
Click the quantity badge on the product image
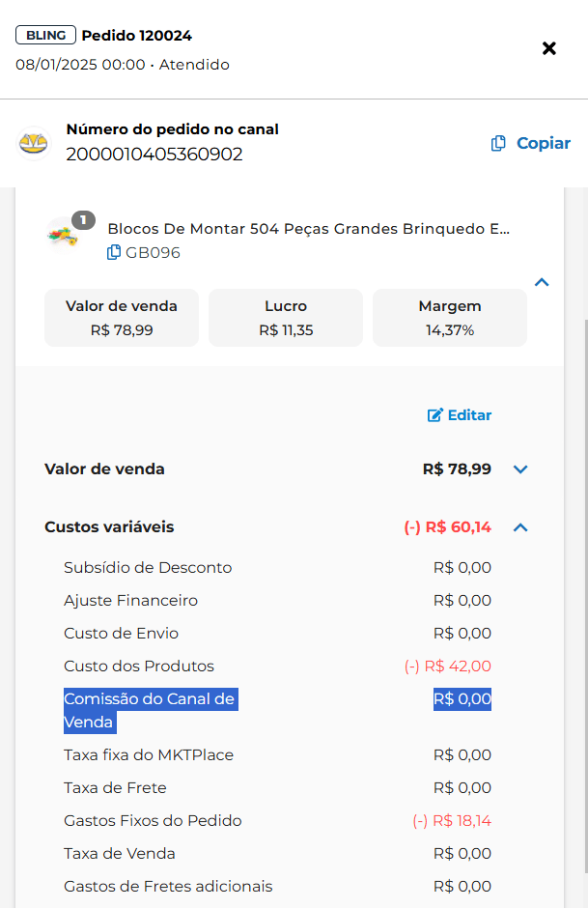tap(83, 220)
